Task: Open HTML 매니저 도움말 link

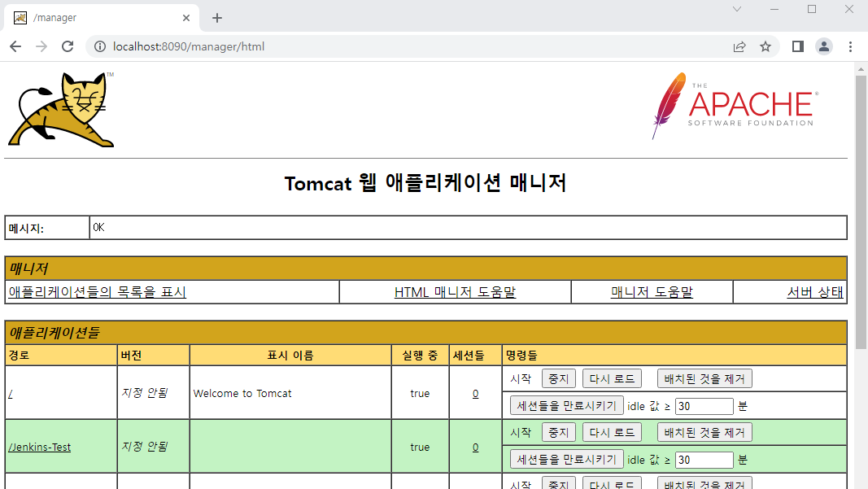Action: (x=455, y=292)
